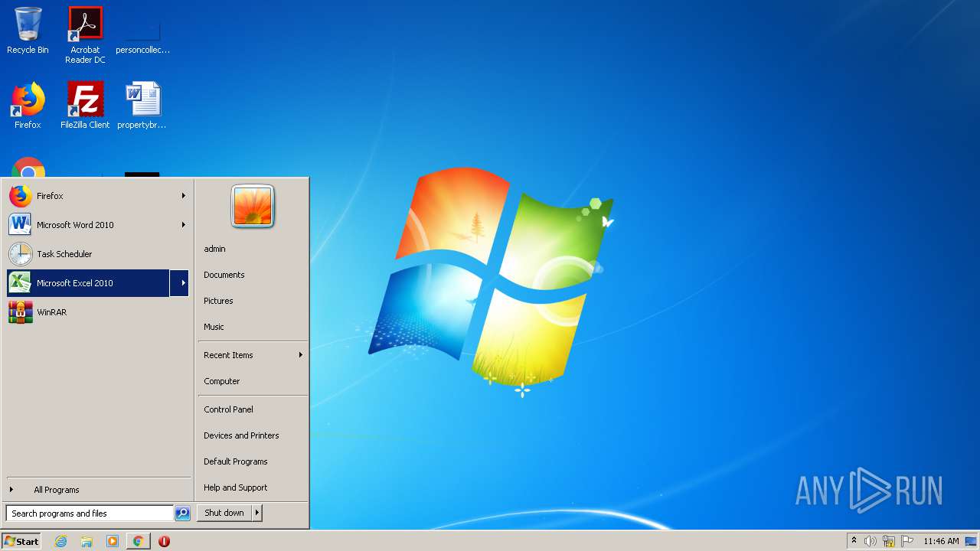Launch Acrobat Reader DC from the desktop
980x551 pixels.
85,34
